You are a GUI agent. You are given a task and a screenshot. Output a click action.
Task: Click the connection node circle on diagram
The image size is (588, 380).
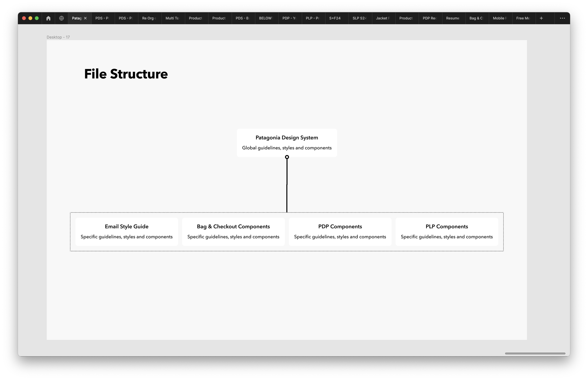(x=287, y=158)
